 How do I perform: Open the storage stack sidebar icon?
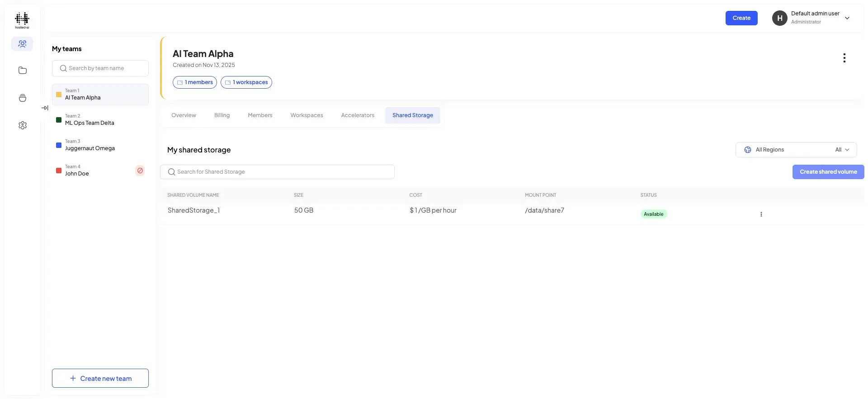(23, 98)
